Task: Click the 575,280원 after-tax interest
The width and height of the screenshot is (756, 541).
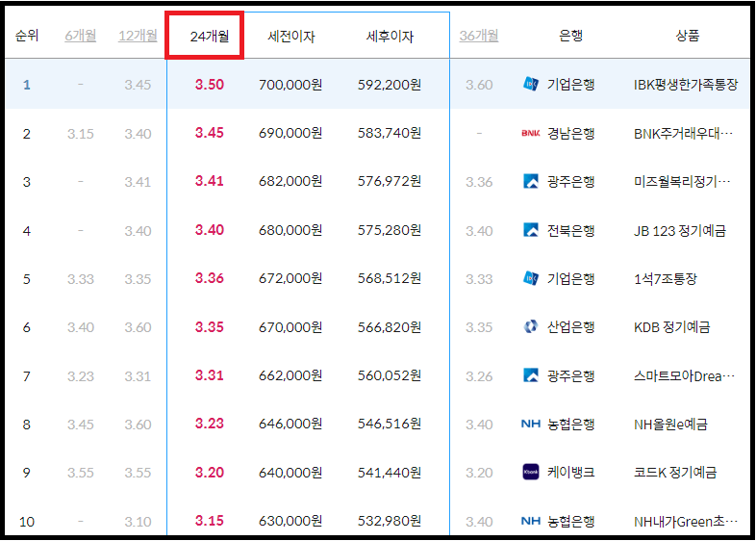Action: click(390, 230)
